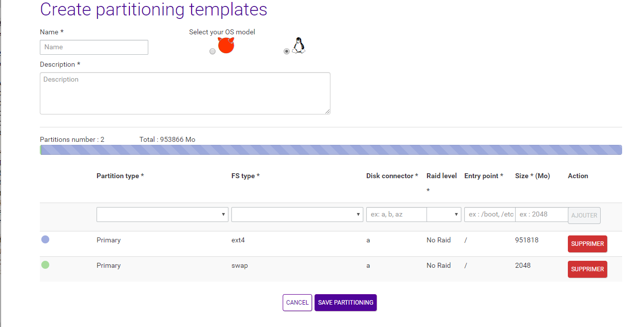
Task: Select the FreeBSD OS radio button
Action: point(213,51)
